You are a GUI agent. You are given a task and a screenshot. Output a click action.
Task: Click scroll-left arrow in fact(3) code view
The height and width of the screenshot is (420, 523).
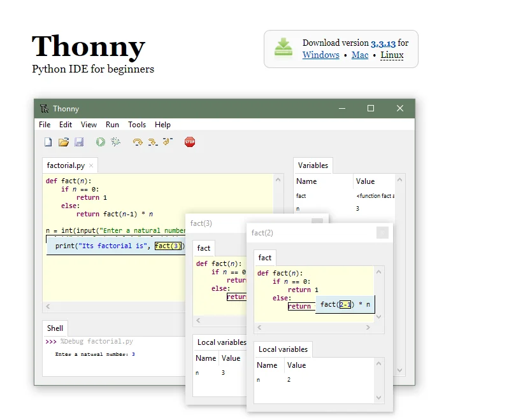coord(199,321)
